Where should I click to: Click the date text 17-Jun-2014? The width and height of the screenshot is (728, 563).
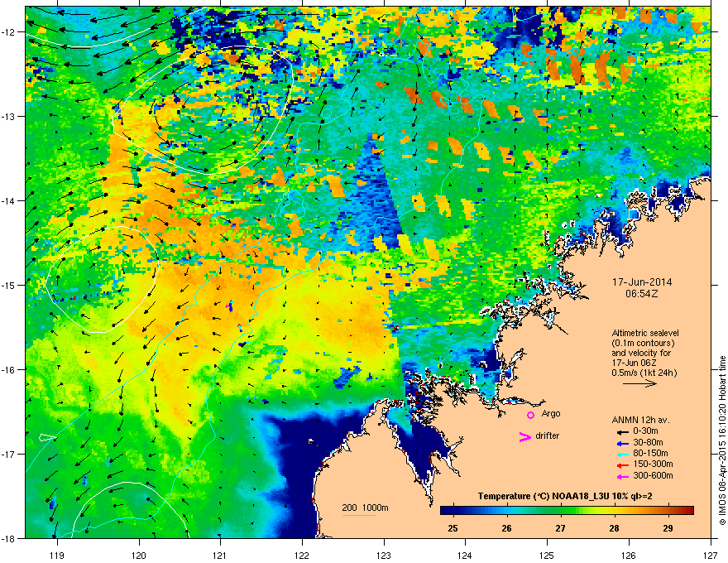[x=642, y=282]
